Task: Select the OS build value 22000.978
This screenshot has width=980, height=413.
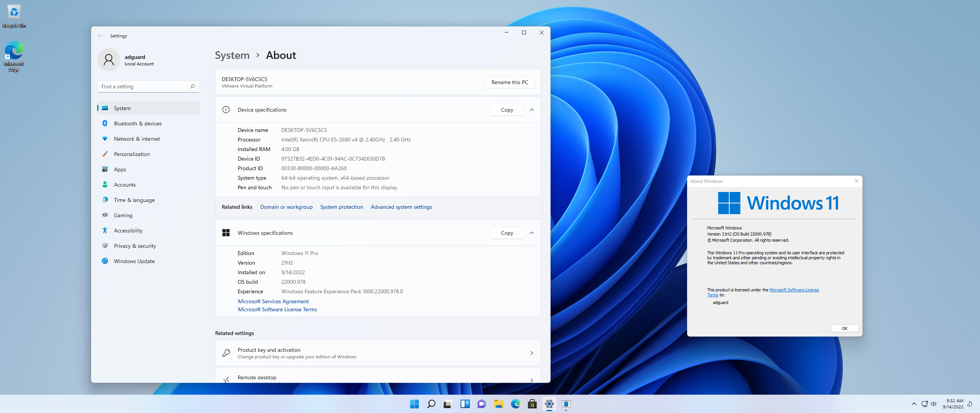Action: coord(293,282)
